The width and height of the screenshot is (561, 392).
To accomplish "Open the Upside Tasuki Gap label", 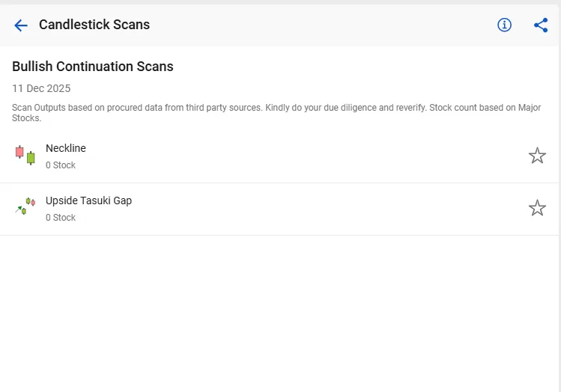I will (x=88, y=200).
